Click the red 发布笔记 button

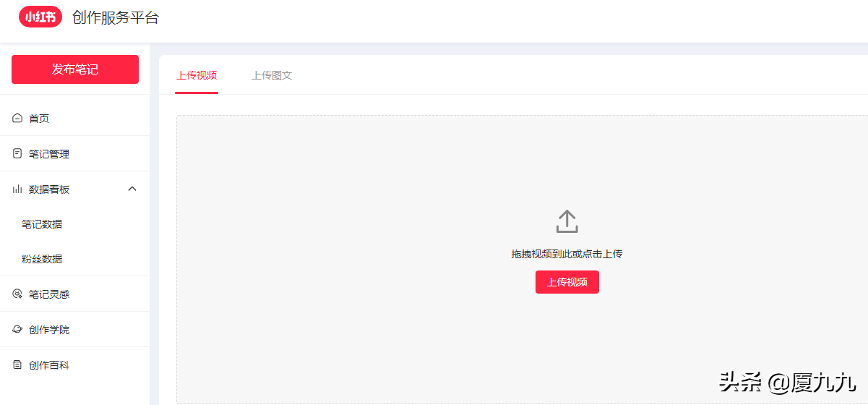75,69
